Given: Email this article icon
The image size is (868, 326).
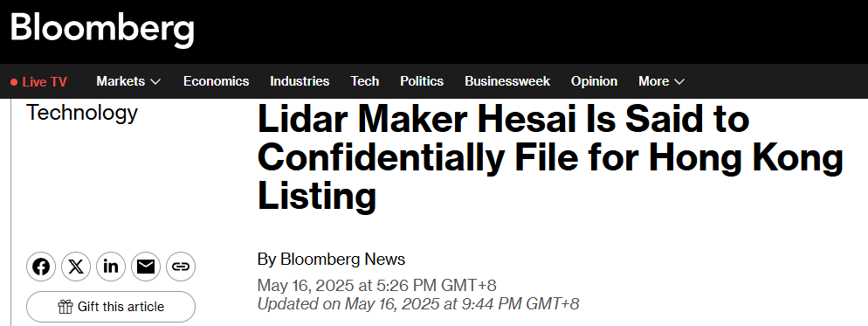Looking at the screenshot, I should tap(146, 267).
